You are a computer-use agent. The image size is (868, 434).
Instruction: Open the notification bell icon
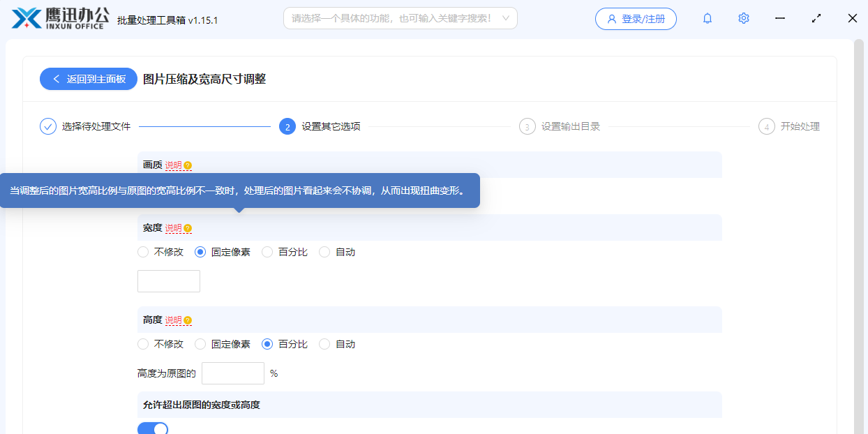tap(708, 19)
